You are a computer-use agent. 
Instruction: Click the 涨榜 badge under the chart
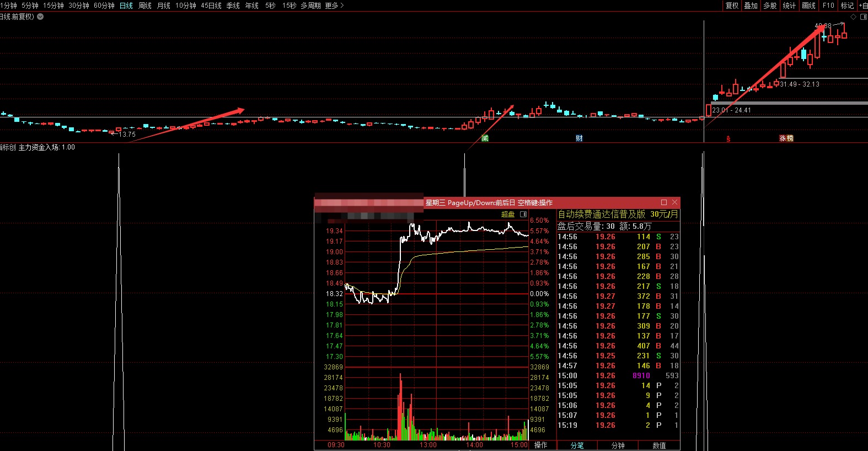786,138
